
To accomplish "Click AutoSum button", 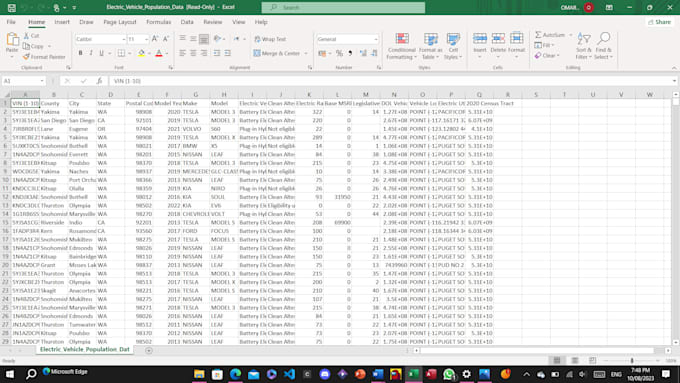I will coord(550,35).
